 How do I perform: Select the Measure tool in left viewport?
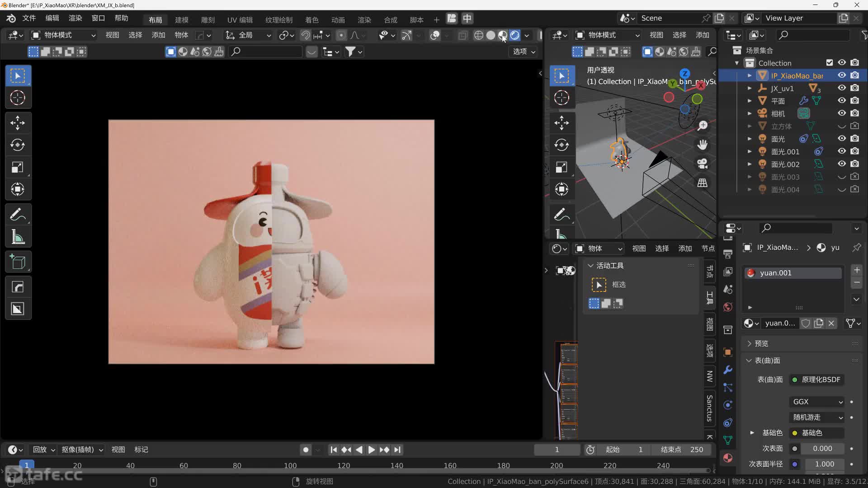click(18, 236)
